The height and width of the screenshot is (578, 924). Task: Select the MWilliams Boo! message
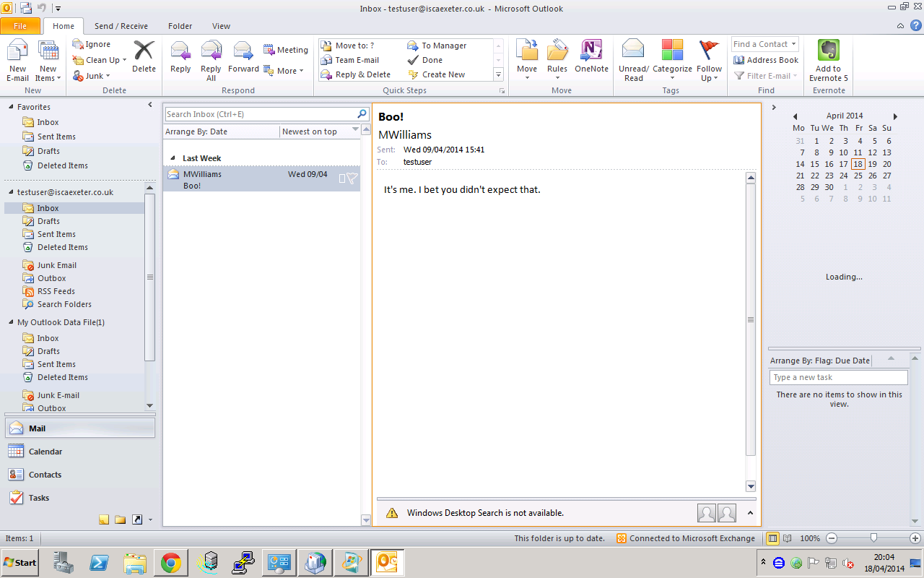tap(261, 179)
